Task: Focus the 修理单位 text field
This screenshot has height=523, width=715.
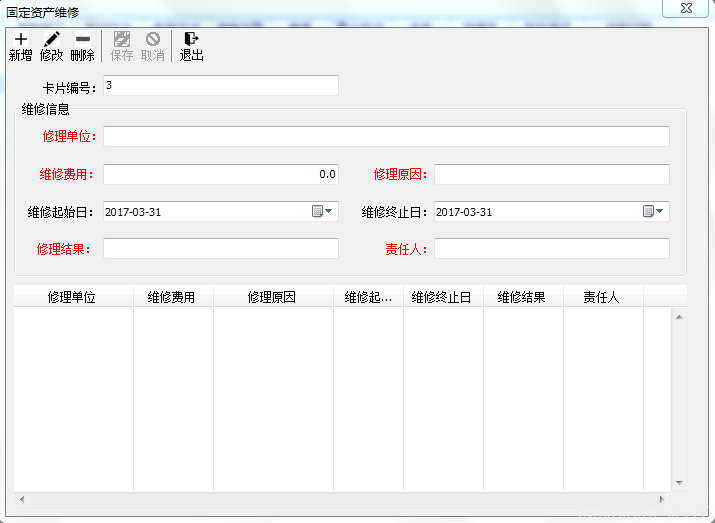Action: 386,137
